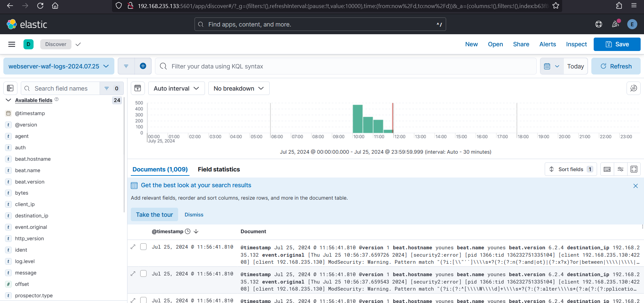This screenshot has height=303, width=644.
Task: Click the Discover breadcrumb badge
Action: (56, 44)
